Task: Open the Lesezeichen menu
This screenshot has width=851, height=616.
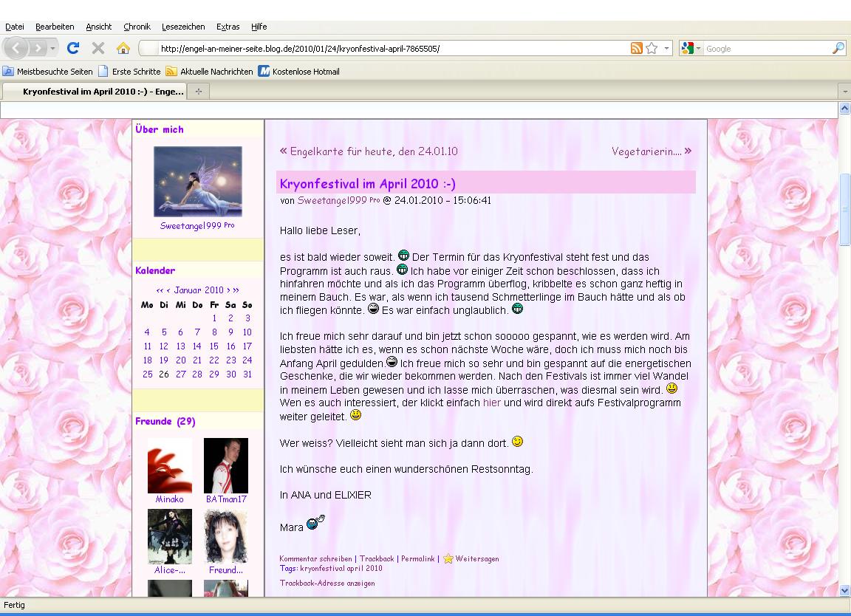Action: 183,27
